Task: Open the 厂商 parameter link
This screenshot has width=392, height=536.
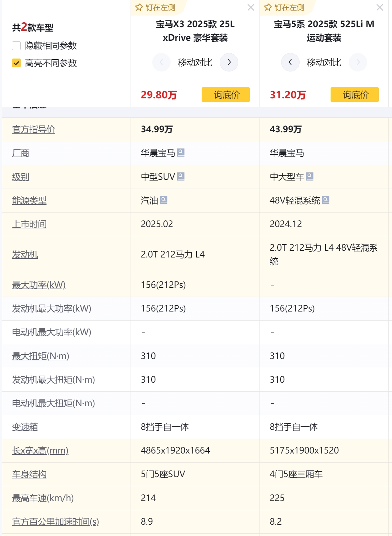Action: pyautogui.click(x=21, y=153)
